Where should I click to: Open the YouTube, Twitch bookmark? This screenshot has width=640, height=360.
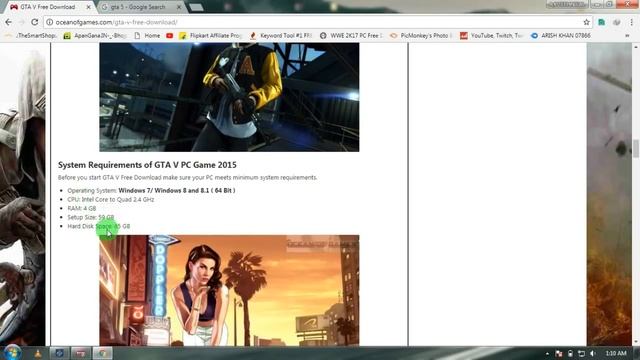(492, 36)
